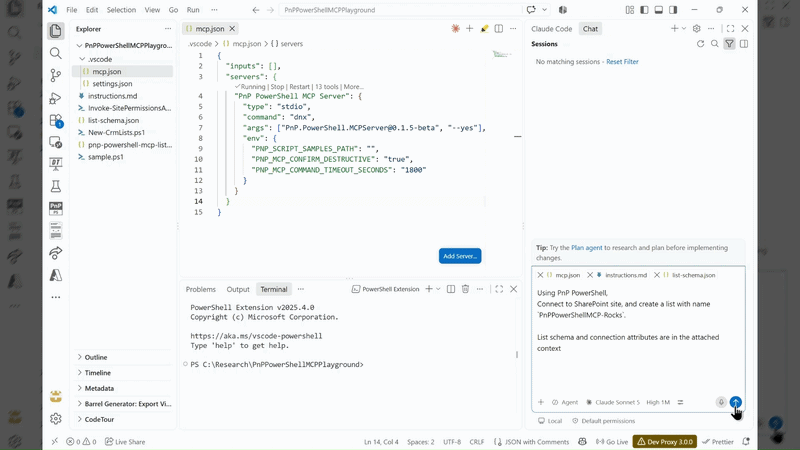Toggle sessions side-by-side layout icon
The image size is (800, 450).
744,44
